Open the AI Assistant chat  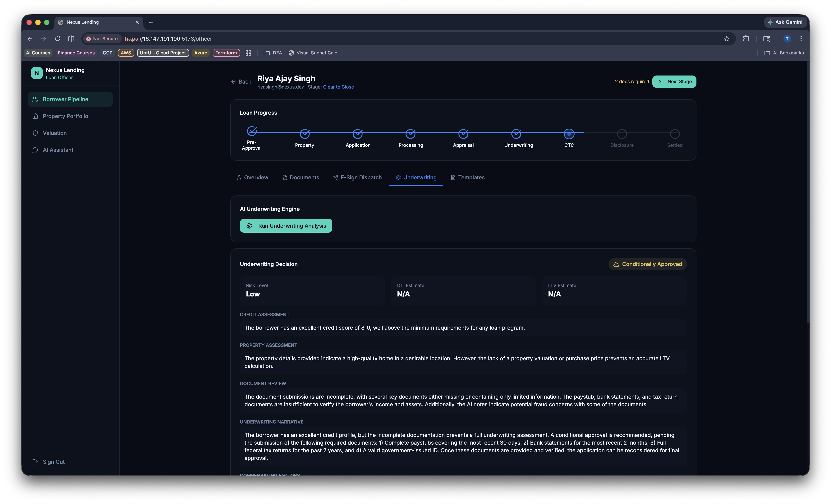58,150
